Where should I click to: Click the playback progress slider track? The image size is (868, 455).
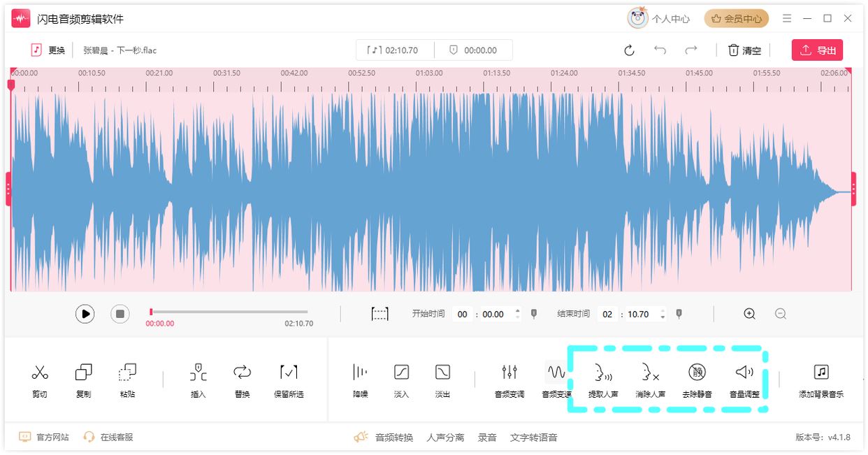click(x=229, y=312)
